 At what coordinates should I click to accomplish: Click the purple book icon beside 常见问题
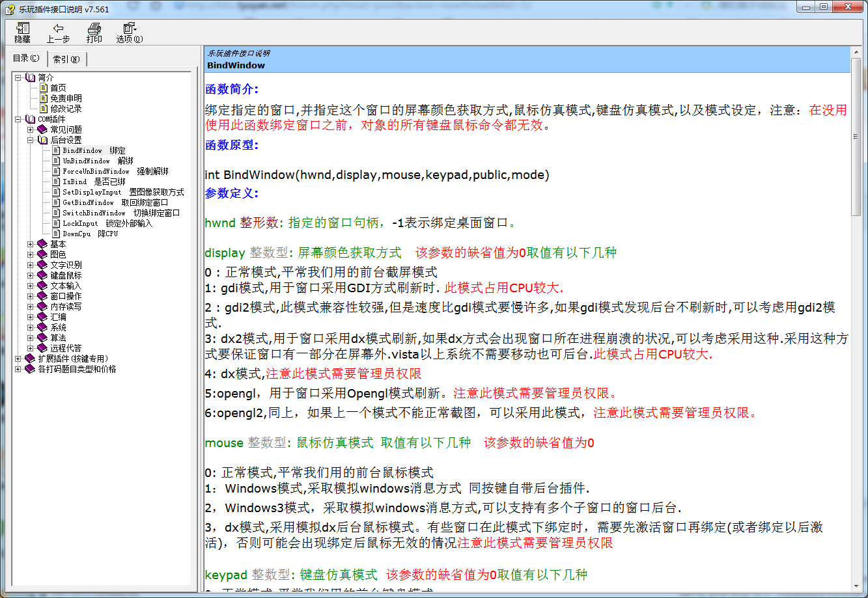[x=42, y=129]
